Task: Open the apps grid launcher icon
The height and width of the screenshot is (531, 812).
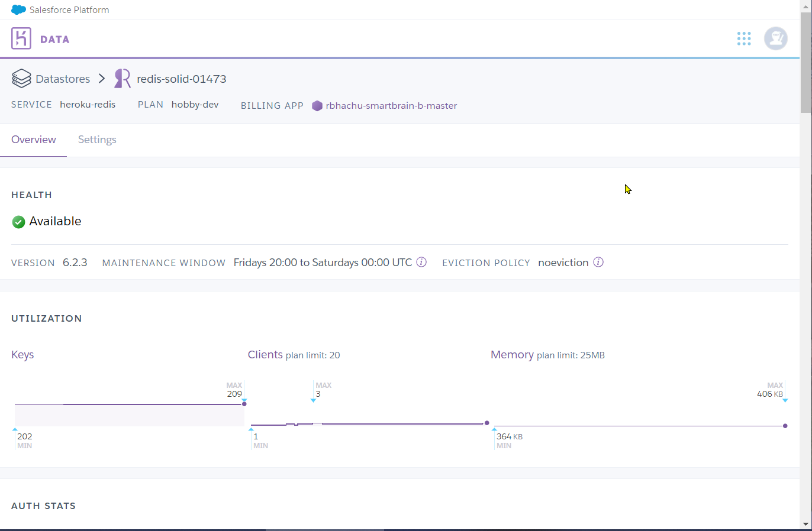Action: (744, 39)
